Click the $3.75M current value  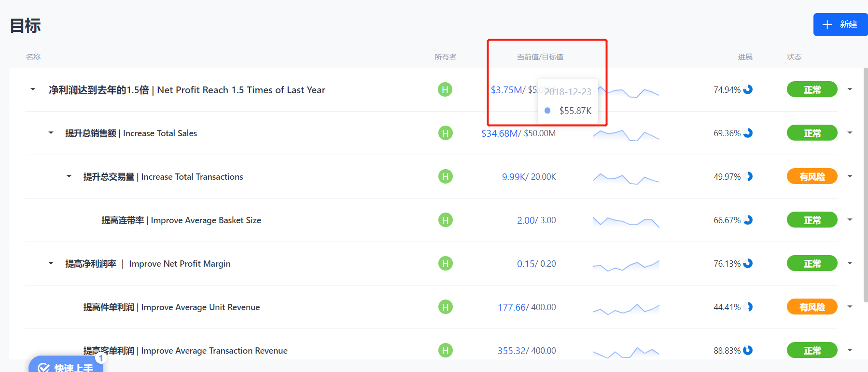pyautogui.click(x=506, y=90)
